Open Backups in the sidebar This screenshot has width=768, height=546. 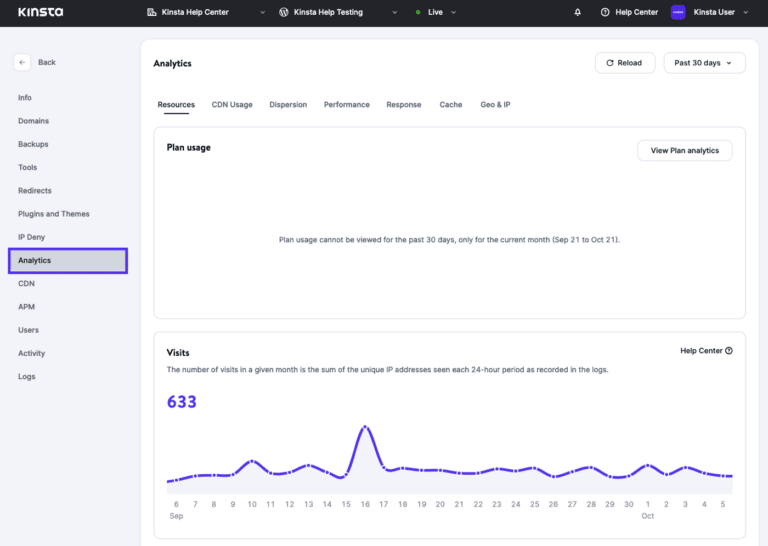pyautogui.click(x=33, y=144)
